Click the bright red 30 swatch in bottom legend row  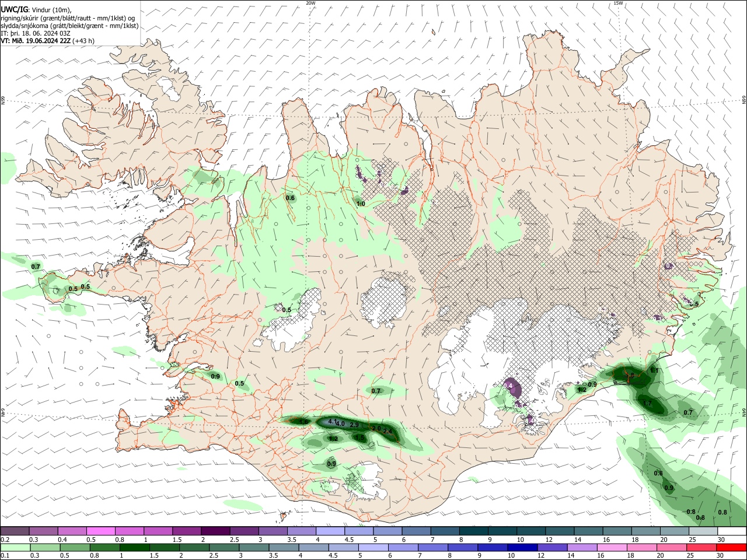coord(731,548)
